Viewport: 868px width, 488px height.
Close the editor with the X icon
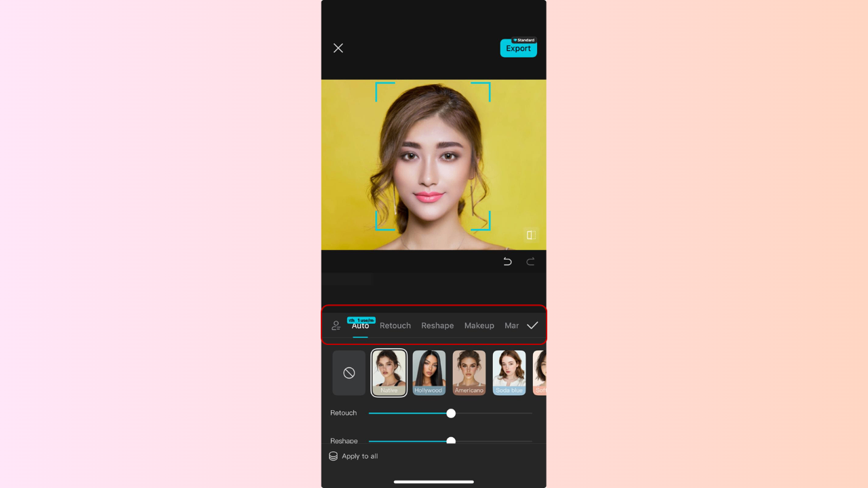[x=338, y=48]
